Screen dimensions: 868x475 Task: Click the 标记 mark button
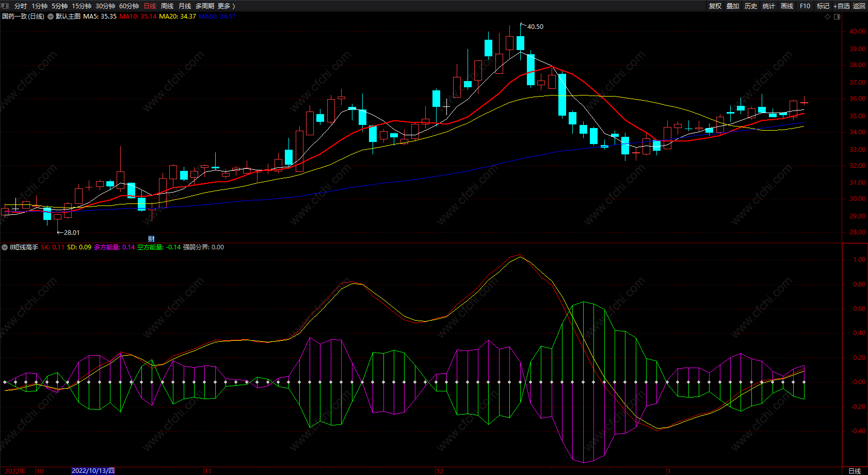point(823,6)
